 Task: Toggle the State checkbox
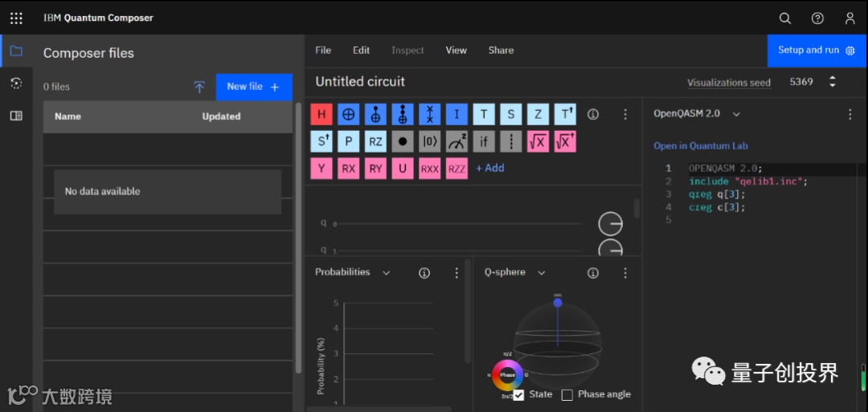(x=518, y=395)
